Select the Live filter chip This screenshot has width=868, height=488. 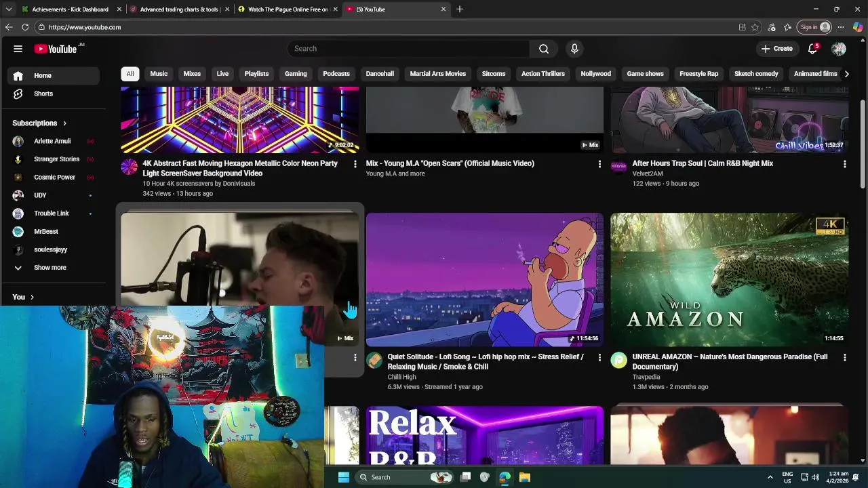[222, 74]
